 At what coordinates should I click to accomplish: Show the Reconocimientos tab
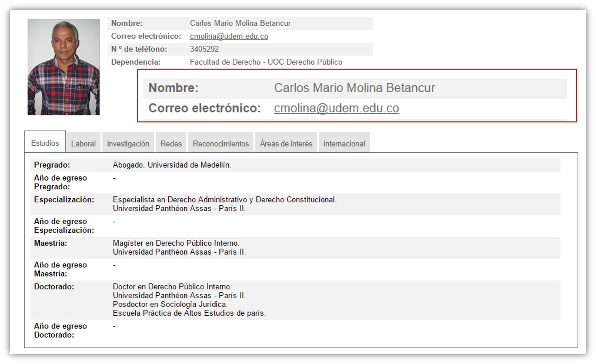click(221, 144)
